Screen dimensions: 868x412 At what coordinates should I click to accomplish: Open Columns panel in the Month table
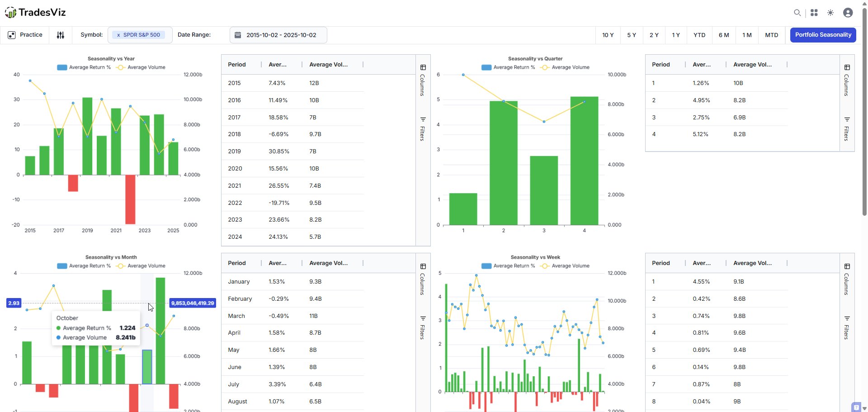(x=423, y=279)
